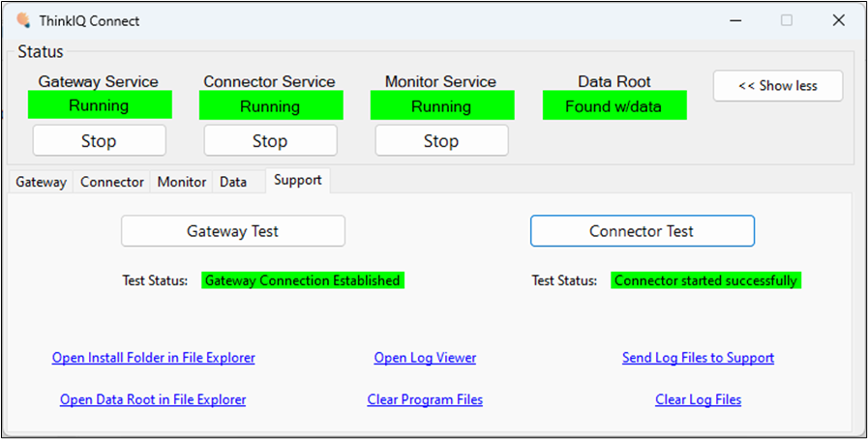Stop the Monitor Service
The width and height of the screenshot is (868, 439).
click(x=441, y=140)
